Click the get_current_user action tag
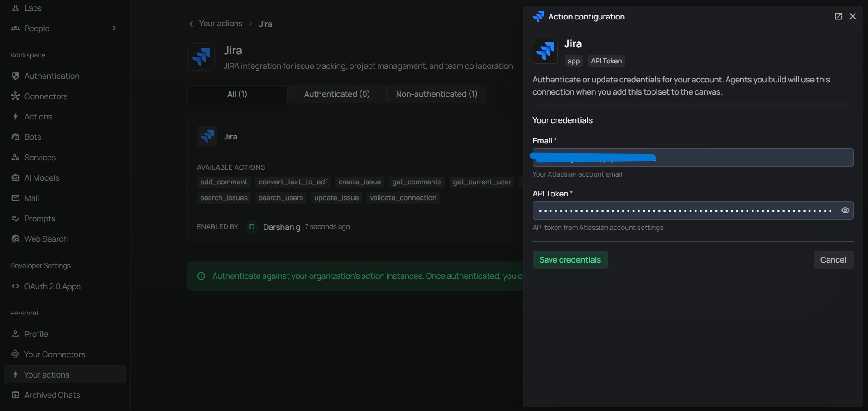Viewport: 868px width, 411px height. 482,182
